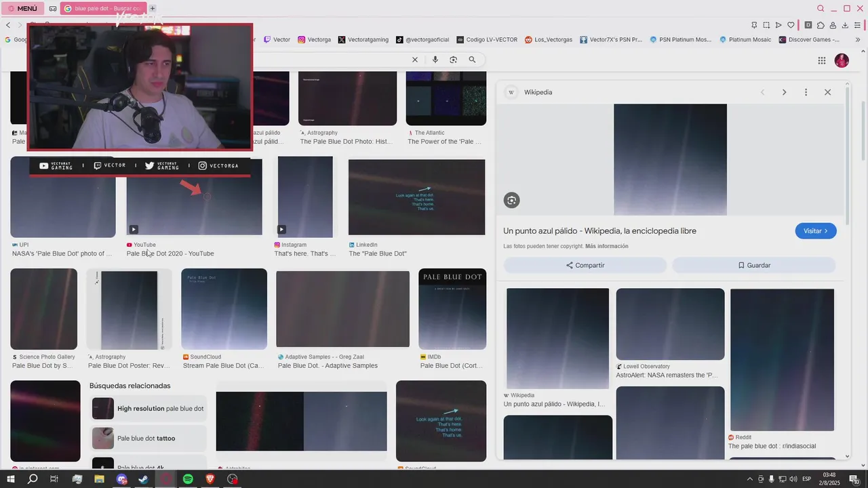Open Un punto azul pálido Wikipedia title
Image resolution: width=868 pixels, height=488 pixels.
599,231
